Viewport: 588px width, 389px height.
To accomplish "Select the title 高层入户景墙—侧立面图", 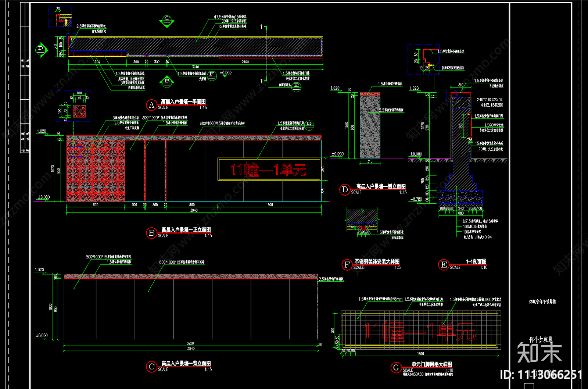I will click(381, 187).
